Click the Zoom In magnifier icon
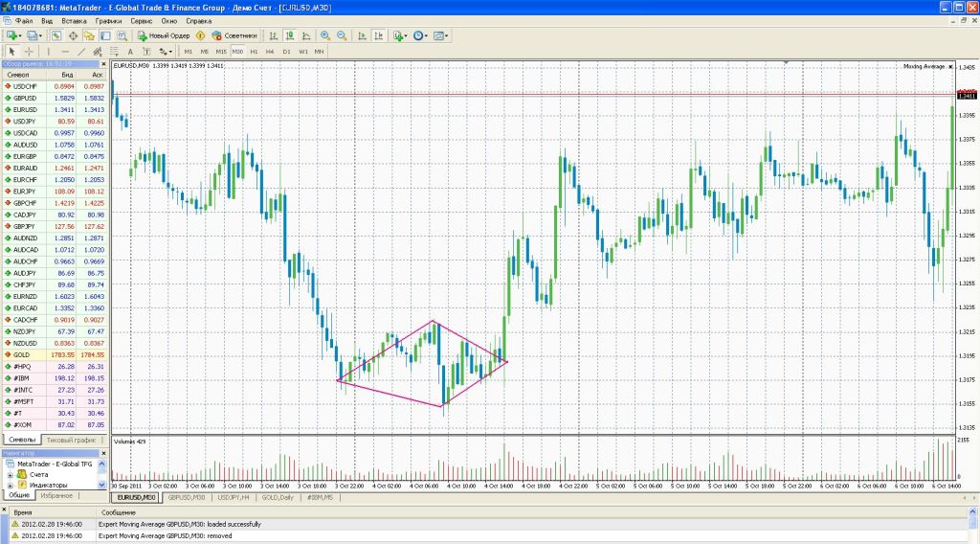Viewport: 980px width, 544px height. coord(325,35)
